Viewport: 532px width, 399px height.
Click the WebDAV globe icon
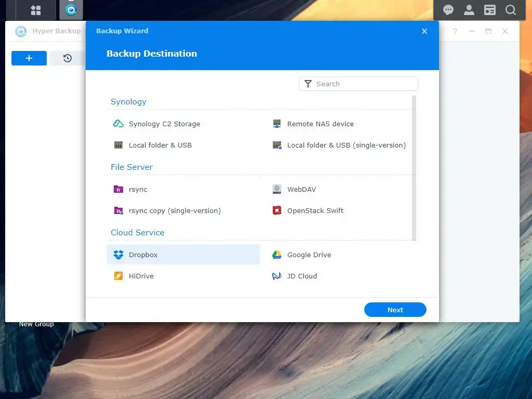[x=277, y=189]
